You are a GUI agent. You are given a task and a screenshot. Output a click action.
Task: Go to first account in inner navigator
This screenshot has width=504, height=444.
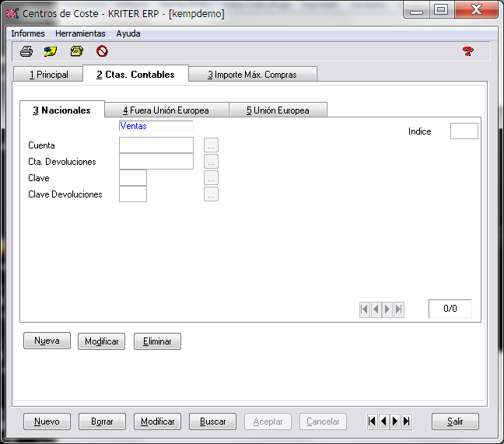point(365,309)
